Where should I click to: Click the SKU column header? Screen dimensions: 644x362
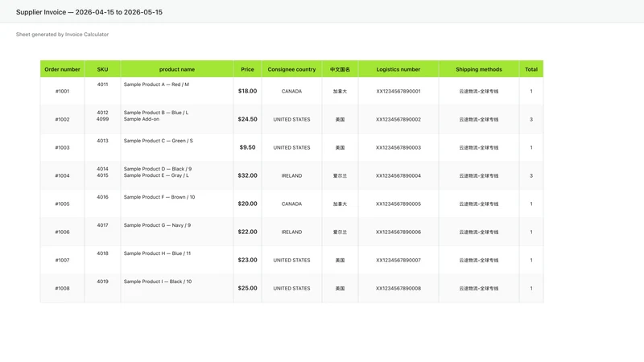(x=103, y=69)
